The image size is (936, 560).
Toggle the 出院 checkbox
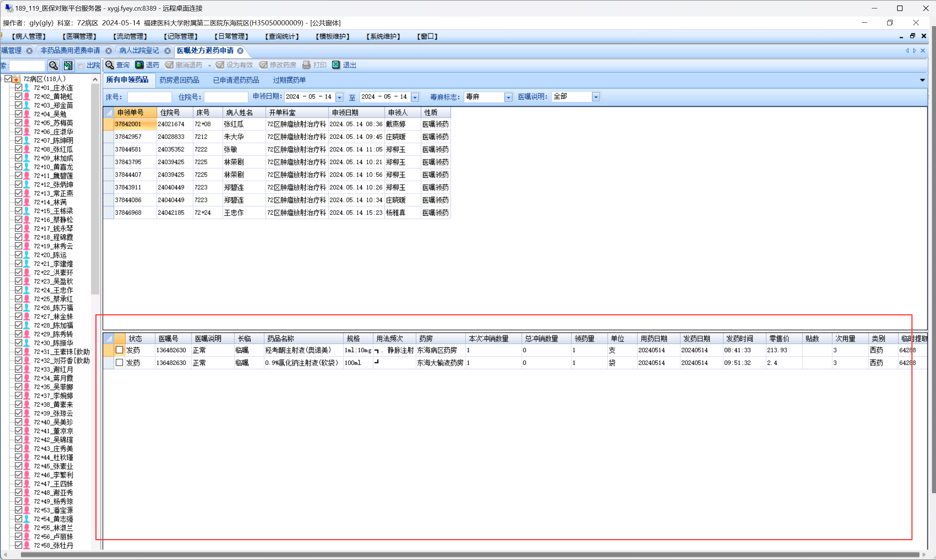point(81,66)
